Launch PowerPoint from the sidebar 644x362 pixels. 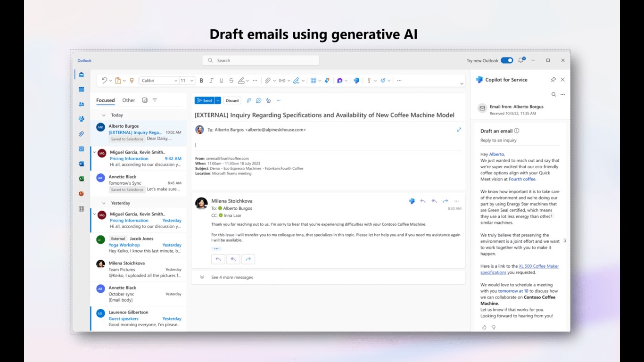point(82,193)
